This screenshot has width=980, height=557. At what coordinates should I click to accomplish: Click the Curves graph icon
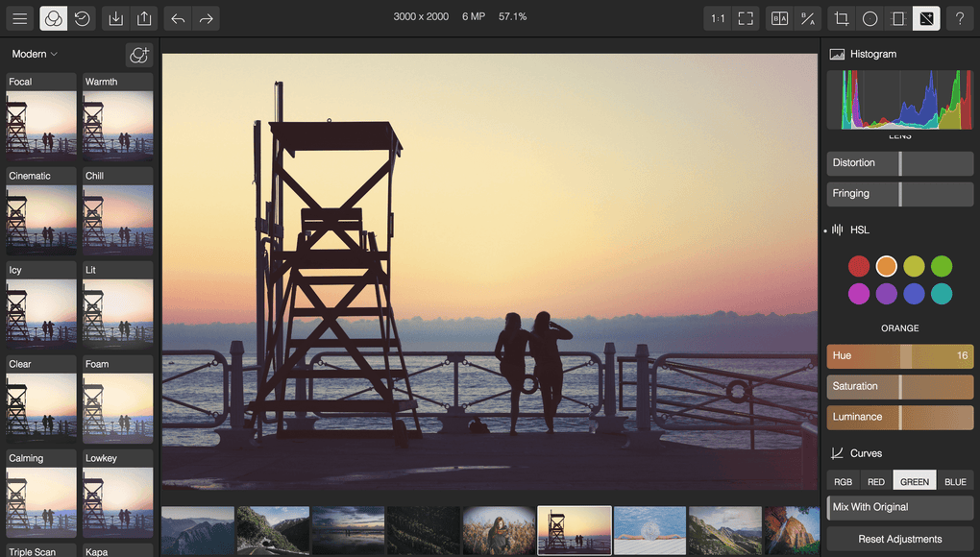coord(837,453)
